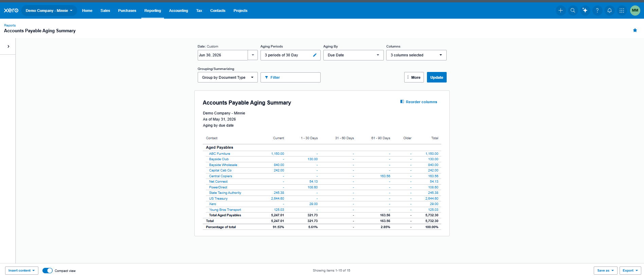
Task: Open the Save as dropdown
Action: click(x=605, y=271)
